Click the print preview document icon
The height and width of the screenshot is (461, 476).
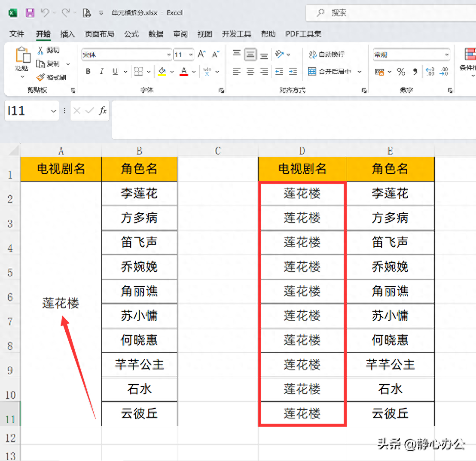[x=87, y=13]
